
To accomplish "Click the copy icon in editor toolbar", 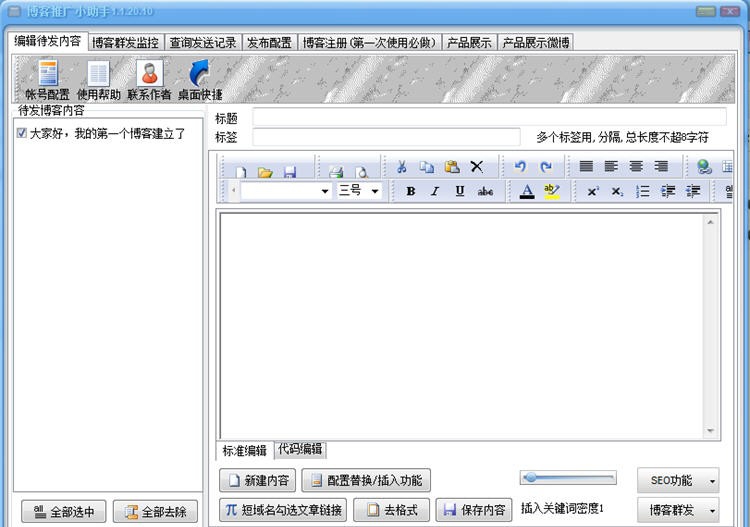I will pyautogui.click(x=427, y=166).
